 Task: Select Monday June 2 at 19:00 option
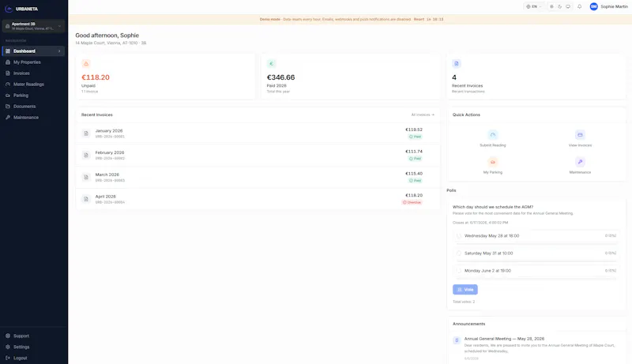(536, 271)
